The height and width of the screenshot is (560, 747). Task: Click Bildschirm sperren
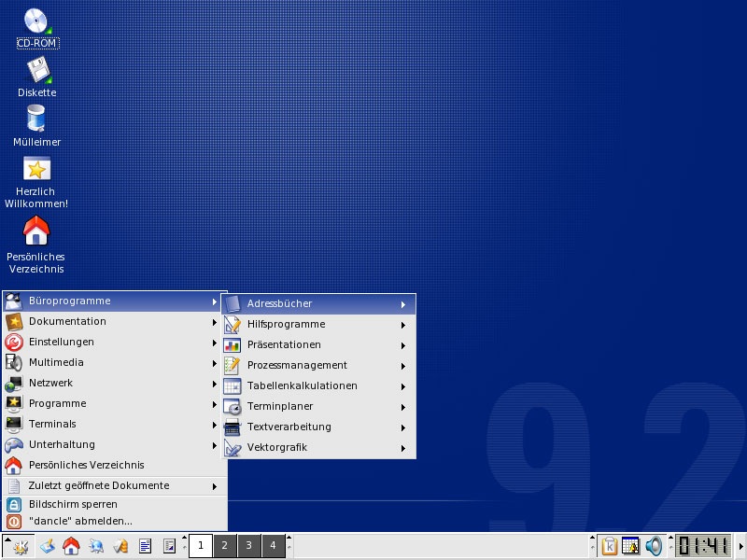(x=73, y=504)
